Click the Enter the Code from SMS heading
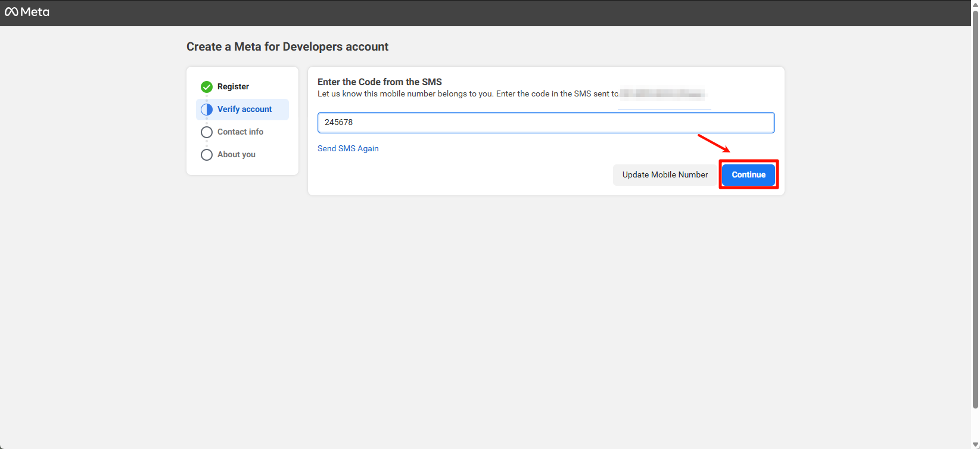This screenshot has height=449, width=980. click(379, 82)
